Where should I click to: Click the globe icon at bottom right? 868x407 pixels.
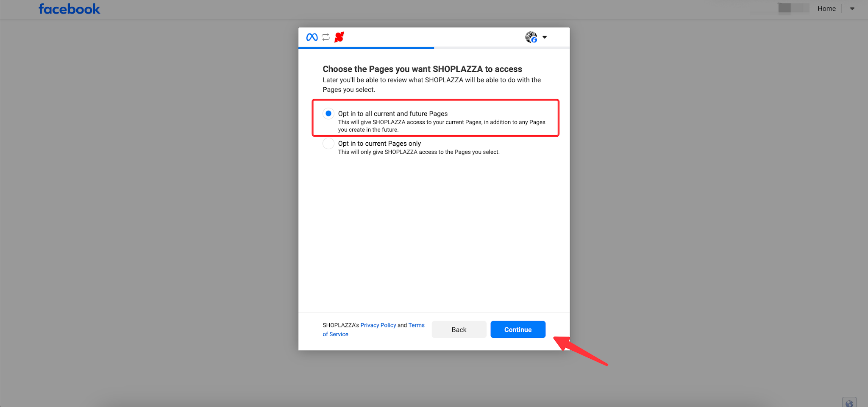tap(849, 403)
